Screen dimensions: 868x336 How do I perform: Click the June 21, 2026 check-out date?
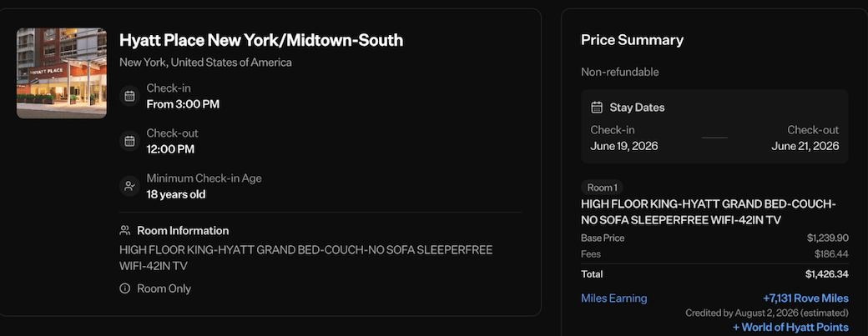[805, 146]
